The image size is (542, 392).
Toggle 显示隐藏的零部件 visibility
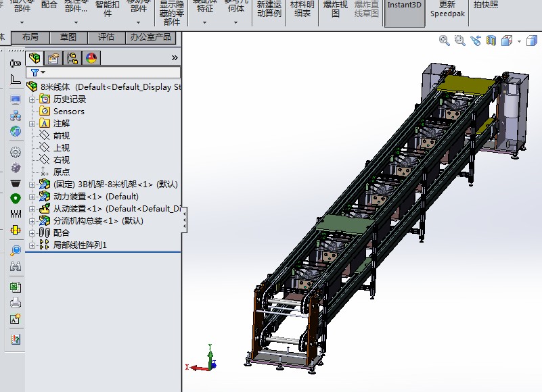pyautogui.click(x=171, y=11)
